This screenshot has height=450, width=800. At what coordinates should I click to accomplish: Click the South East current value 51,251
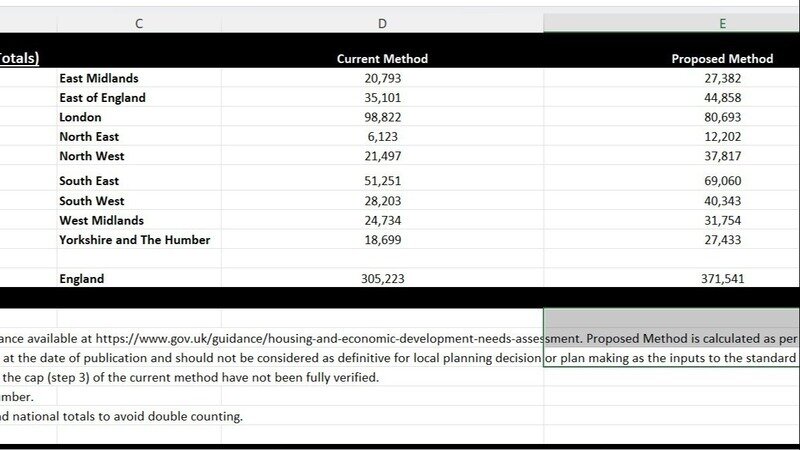383,181
